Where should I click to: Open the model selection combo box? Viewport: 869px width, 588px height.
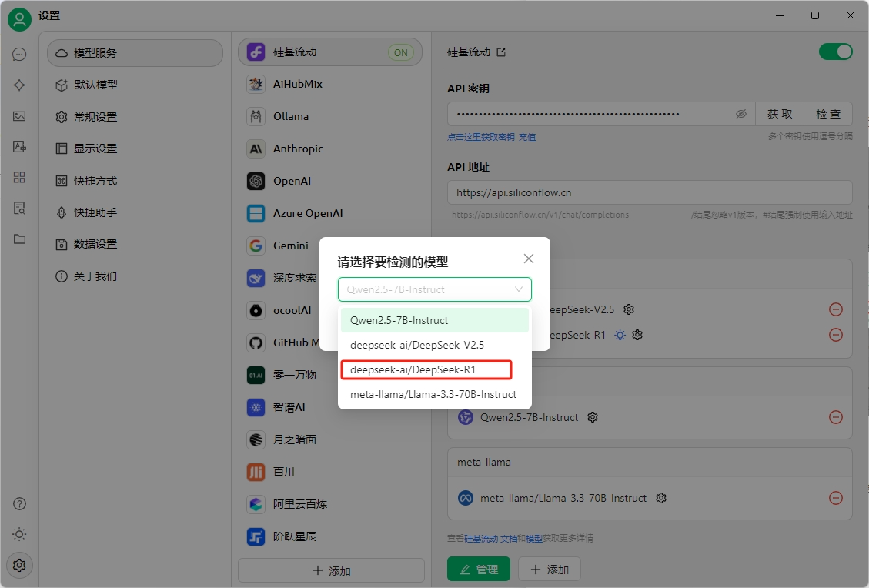point(434,289)
